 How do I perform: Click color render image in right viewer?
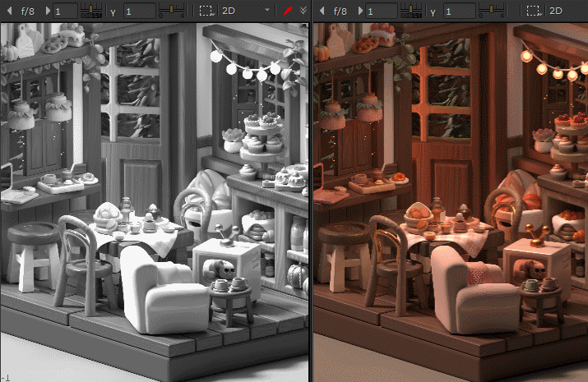tap(451, 202)
